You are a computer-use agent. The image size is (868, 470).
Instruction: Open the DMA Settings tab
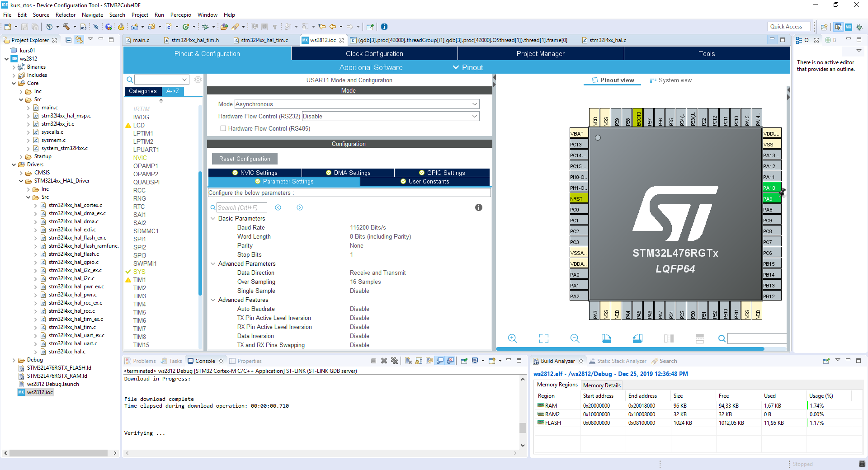click(x=348, y=173)
